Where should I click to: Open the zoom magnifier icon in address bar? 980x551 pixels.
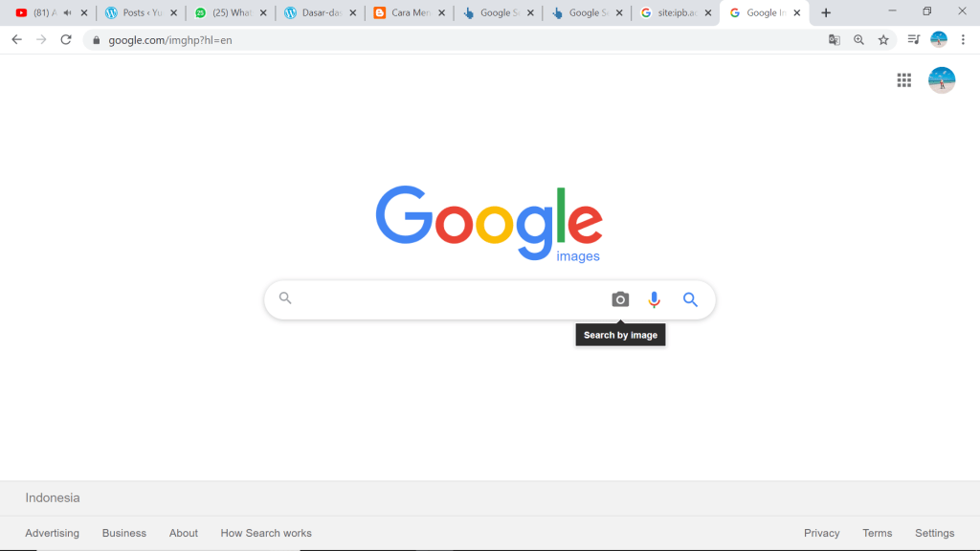click(858, 40)
